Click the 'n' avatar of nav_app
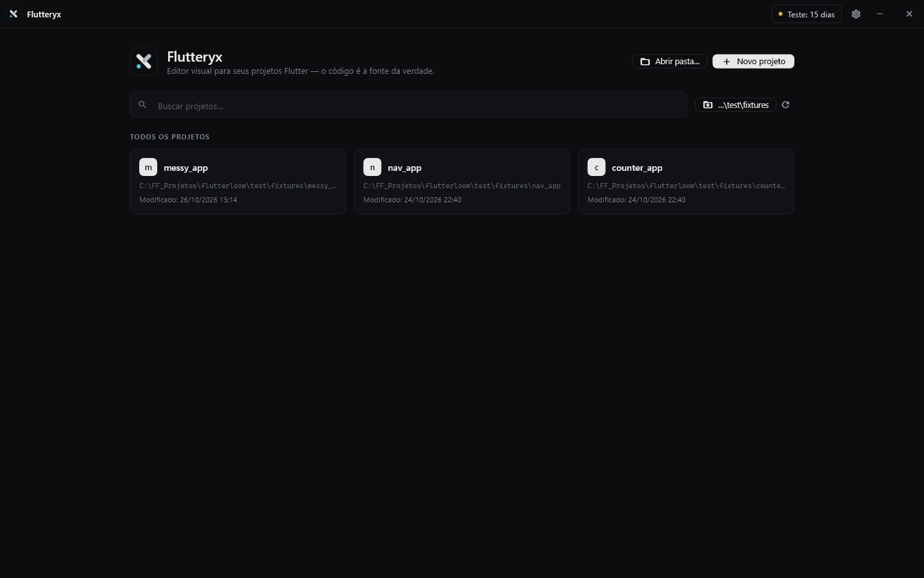 372,167
